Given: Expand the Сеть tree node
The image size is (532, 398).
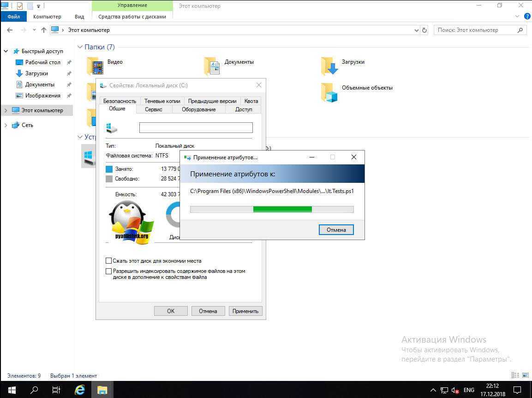Looking at the screenshot, I should (x=6, y=125).
